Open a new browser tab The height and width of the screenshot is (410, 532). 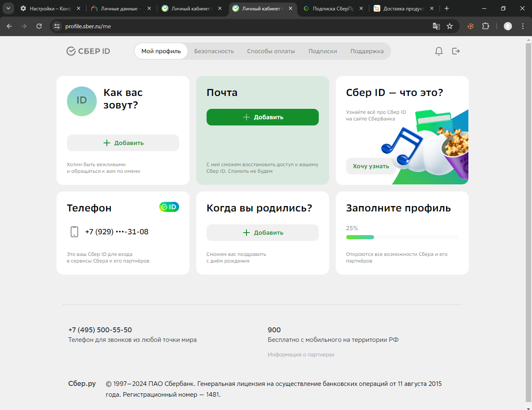coord(447,8)
